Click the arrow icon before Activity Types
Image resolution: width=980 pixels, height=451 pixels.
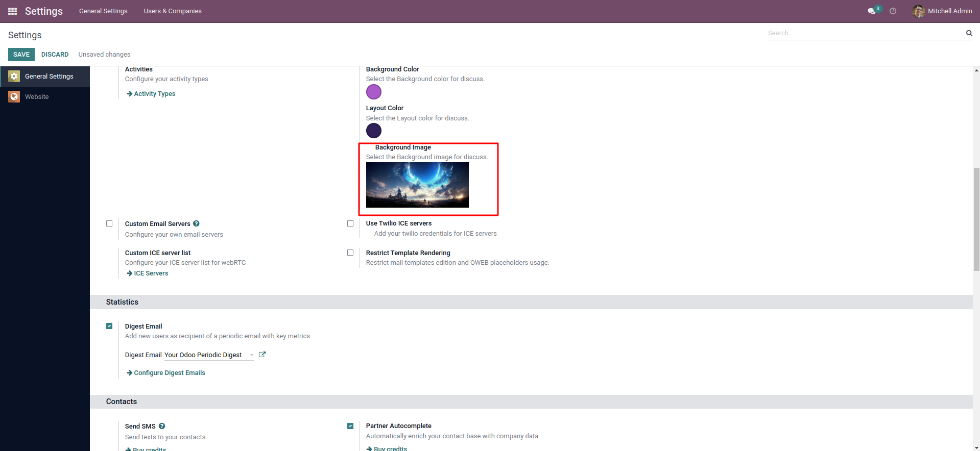pyautogui.click(x=129, y=94)
